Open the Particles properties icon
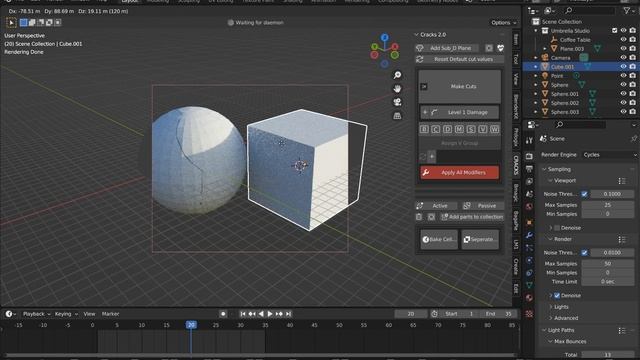Screen dimensions: 640x360 coord(529,248)
